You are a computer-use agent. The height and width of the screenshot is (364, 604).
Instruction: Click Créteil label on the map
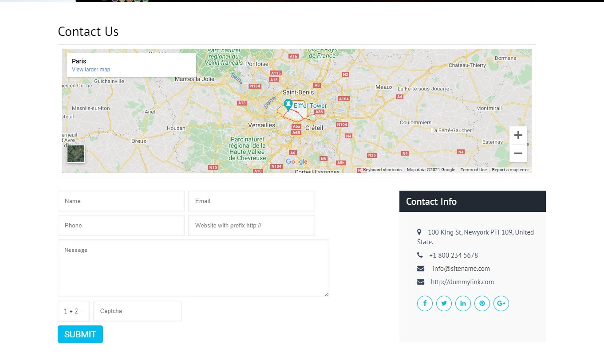314,127
